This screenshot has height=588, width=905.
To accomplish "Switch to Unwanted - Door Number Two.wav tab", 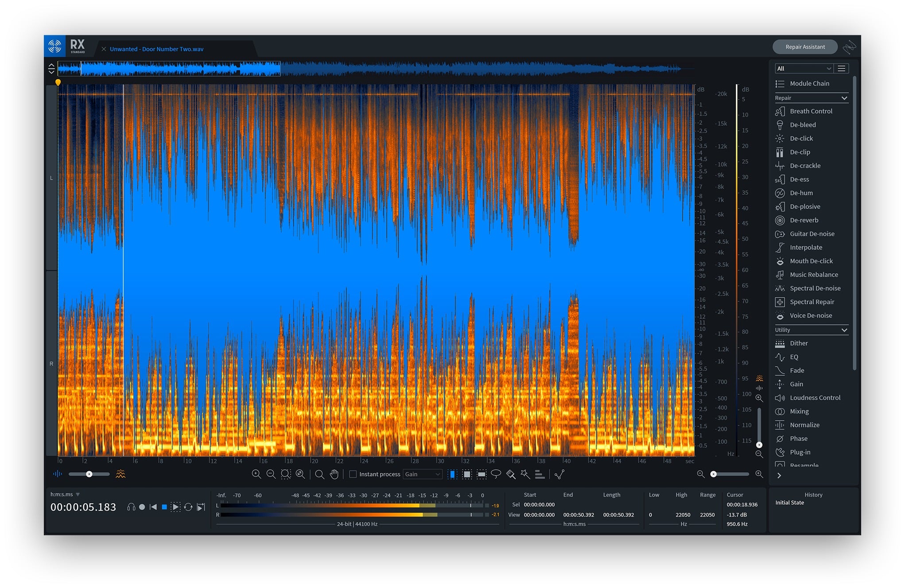I will tap(156, 49).
